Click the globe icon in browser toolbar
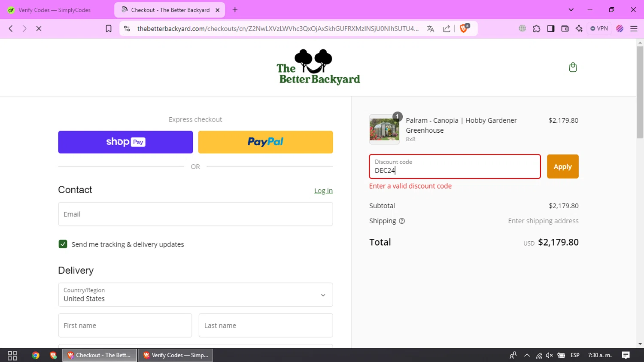Screen dimensions: 644x362 coord(522,29)
